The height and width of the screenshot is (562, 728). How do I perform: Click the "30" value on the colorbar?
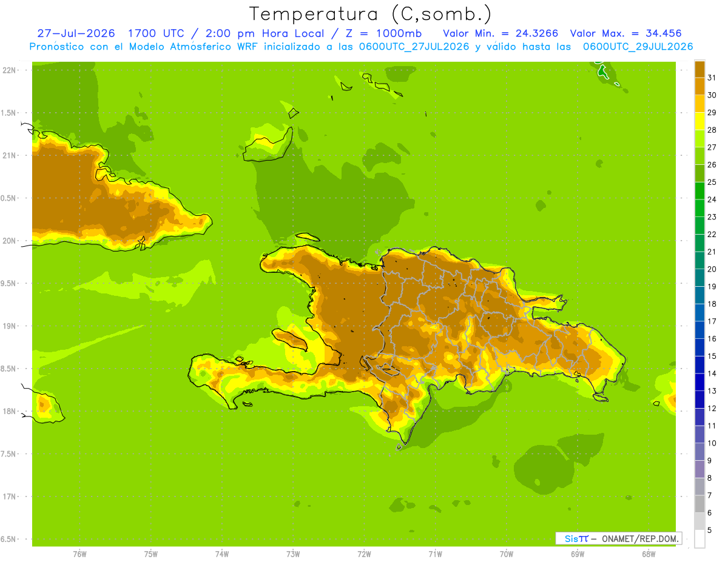point(712,95)
